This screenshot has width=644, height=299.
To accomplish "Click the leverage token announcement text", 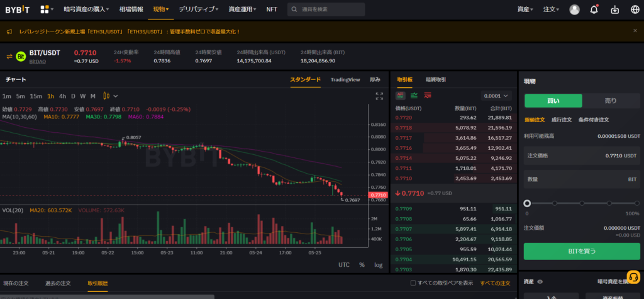I will [130, 31].
